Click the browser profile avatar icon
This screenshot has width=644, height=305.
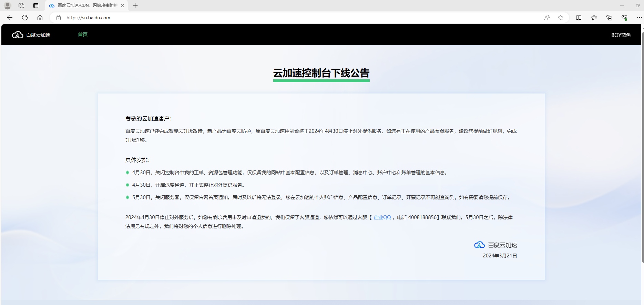[8, 6]
